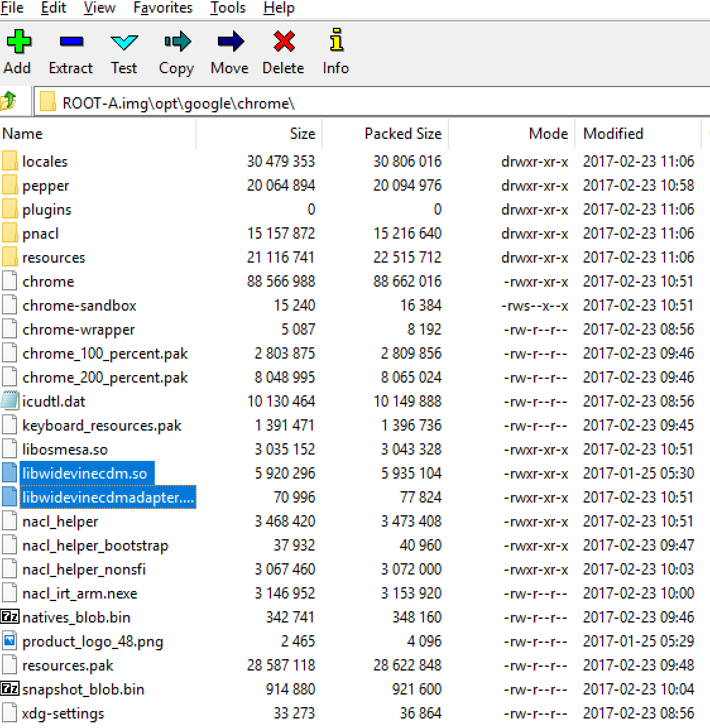710x728 pixels.
Task: Click the snapshot_blob.bin 7z icon
Action: tap(9, 689)
